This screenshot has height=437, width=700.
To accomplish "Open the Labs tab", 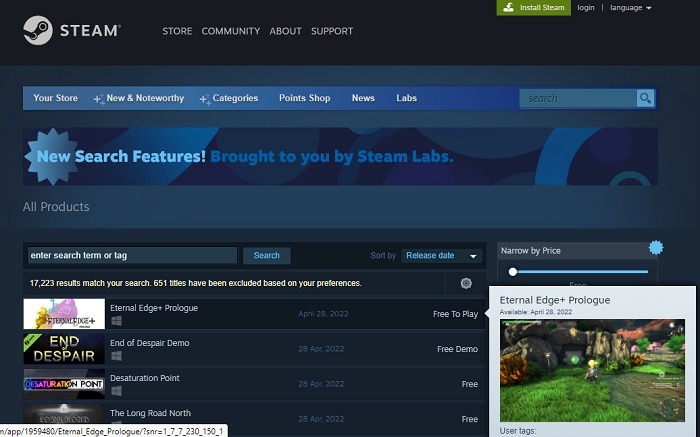I will [x=406, y=98].
